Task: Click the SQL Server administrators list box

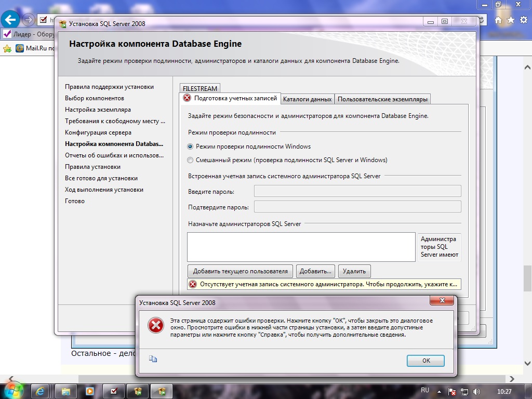Action: (x=301, y=247)
